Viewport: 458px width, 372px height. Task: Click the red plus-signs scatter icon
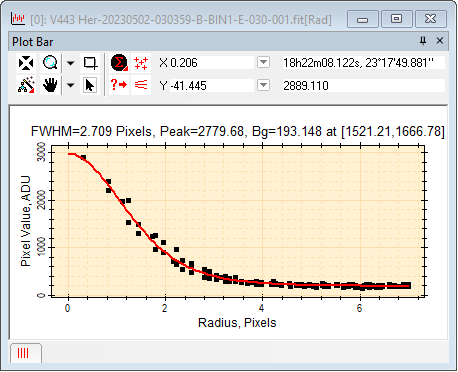(x=141, y=63)
